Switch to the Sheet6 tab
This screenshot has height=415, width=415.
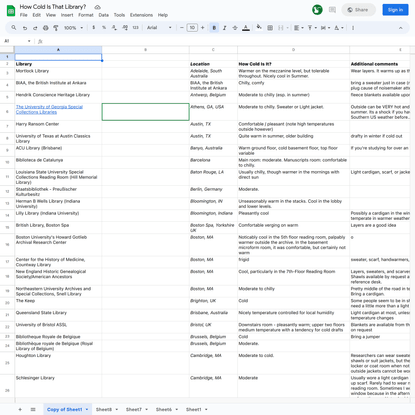pyautogui.click(x=164, y=409)
